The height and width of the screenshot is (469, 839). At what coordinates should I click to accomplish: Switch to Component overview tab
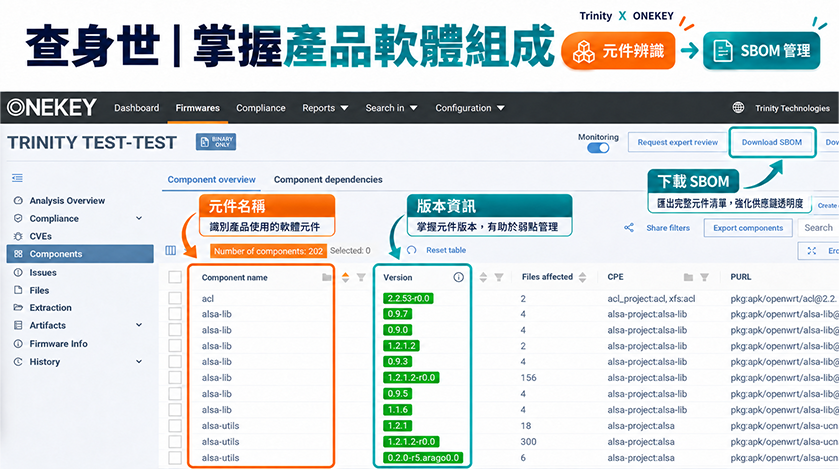coord(211,179)
